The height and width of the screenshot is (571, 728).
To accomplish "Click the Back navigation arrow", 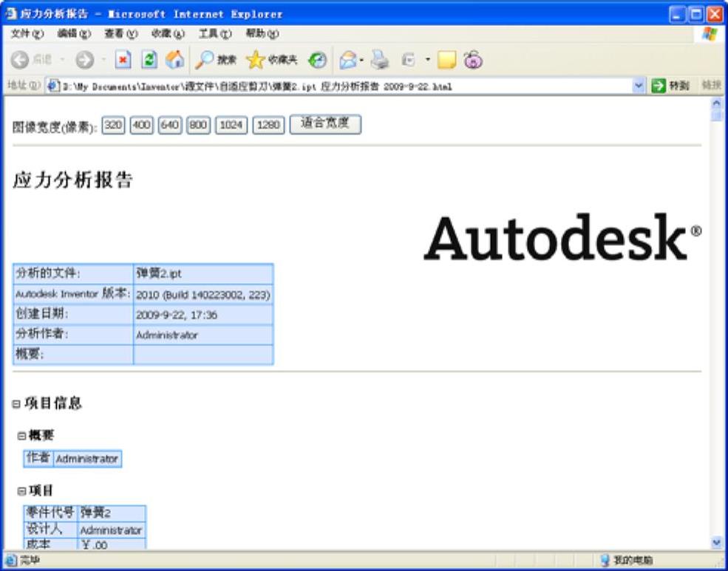I will coord(20,60).
